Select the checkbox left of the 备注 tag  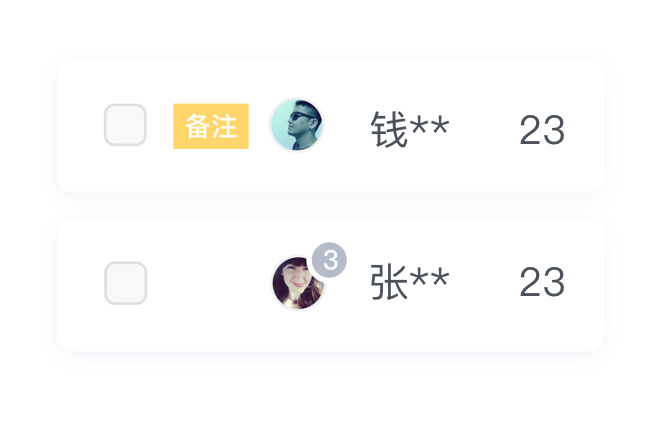click(x=125, y=125)
